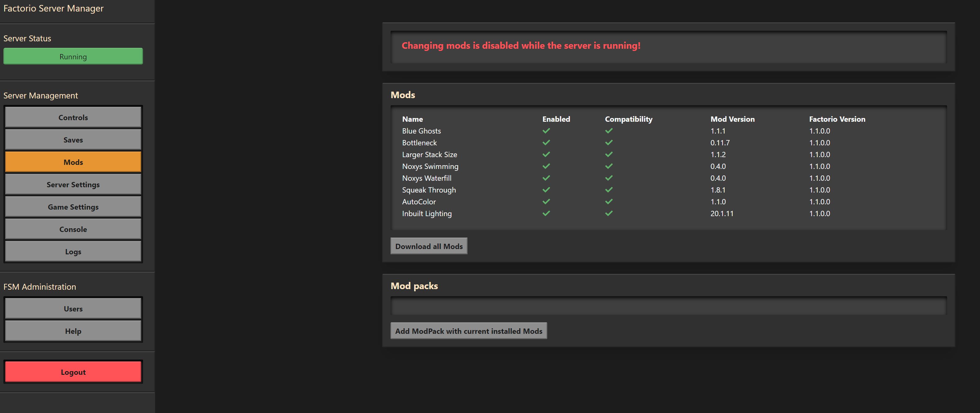Click the Enabled checkmark for Noxys Waterfill

[546, 178]
